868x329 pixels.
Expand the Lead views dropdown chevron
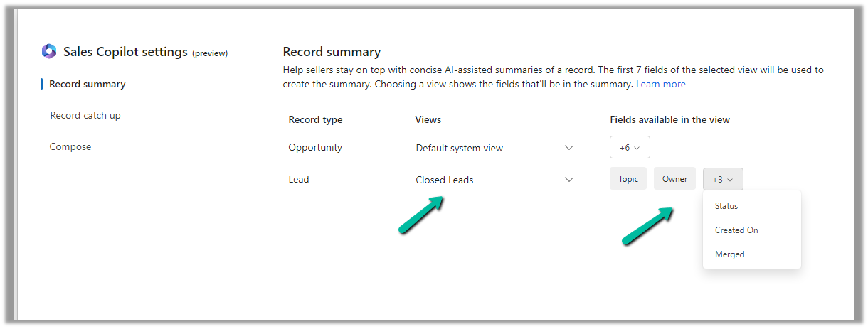[569, 180]
